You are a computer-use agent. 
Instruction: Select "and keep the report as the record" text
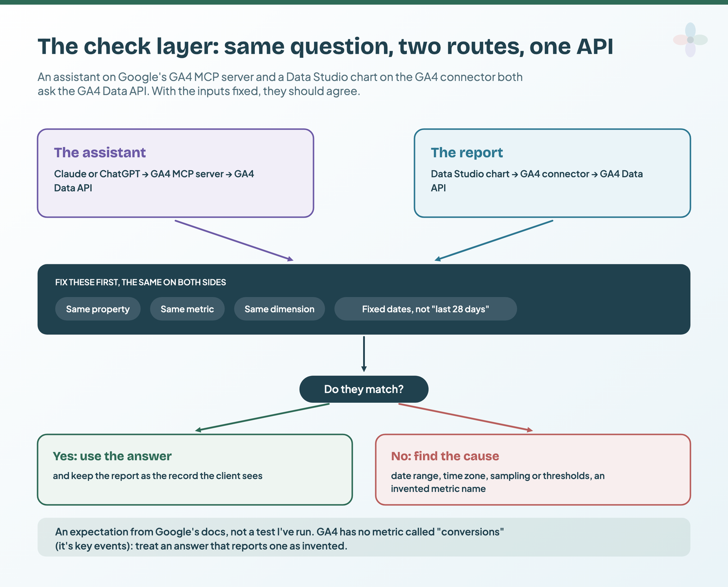(x=157, y=476)
